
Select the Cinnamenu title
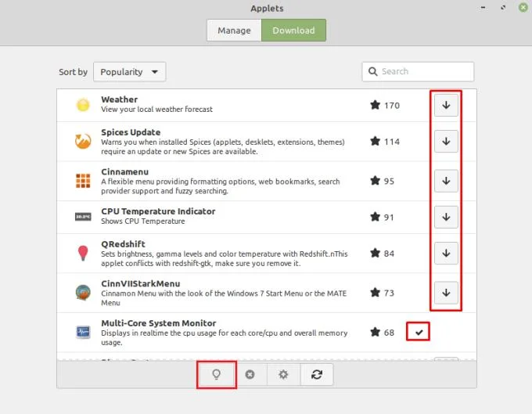(125, 171)
